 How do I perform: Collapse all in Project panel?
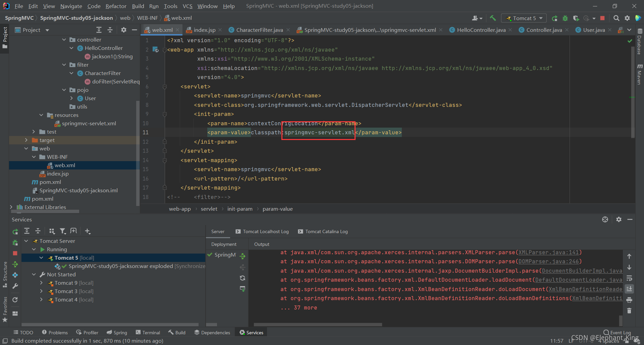point(110,30)
